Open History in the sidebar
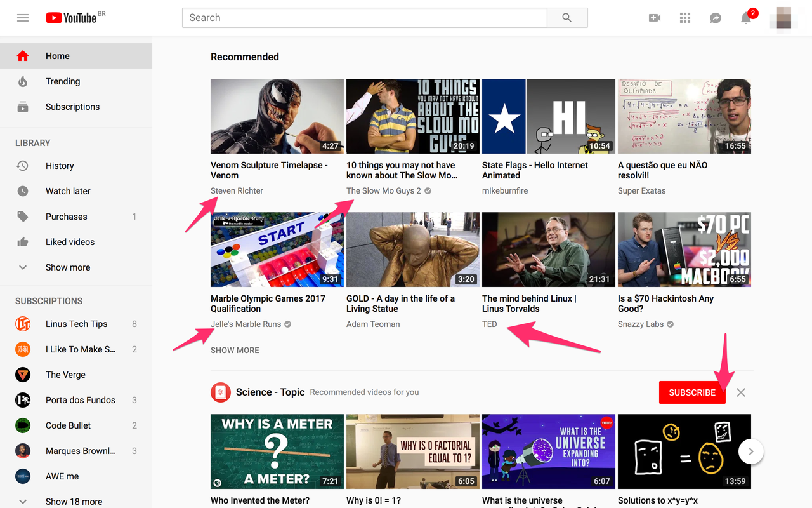Viewport: 812px width, 508px height. coord(76,166)
